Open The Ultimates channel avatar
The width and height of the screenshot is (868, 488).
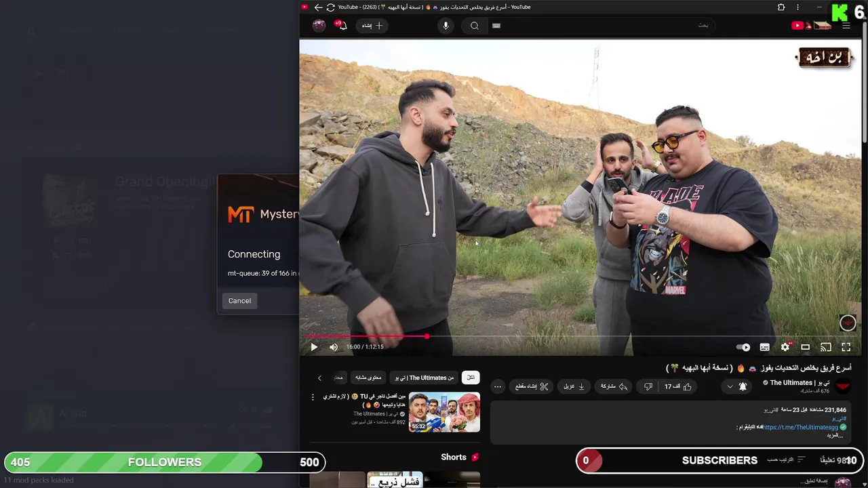pyautogui.click(x=843, y=386)
